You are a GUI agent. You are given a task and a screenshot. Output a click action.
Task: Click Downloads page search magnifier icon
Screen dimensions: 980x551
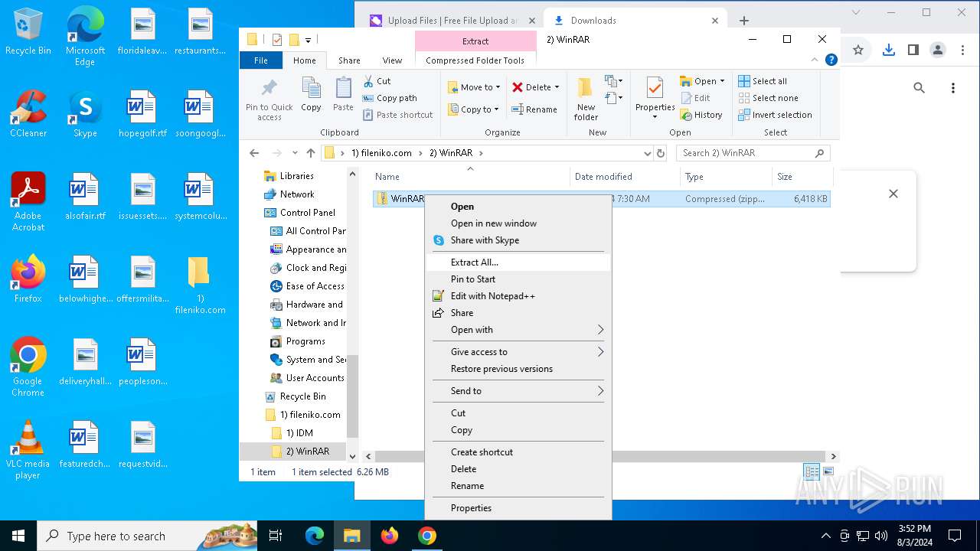pyautogui.click(x=919, y=88)
